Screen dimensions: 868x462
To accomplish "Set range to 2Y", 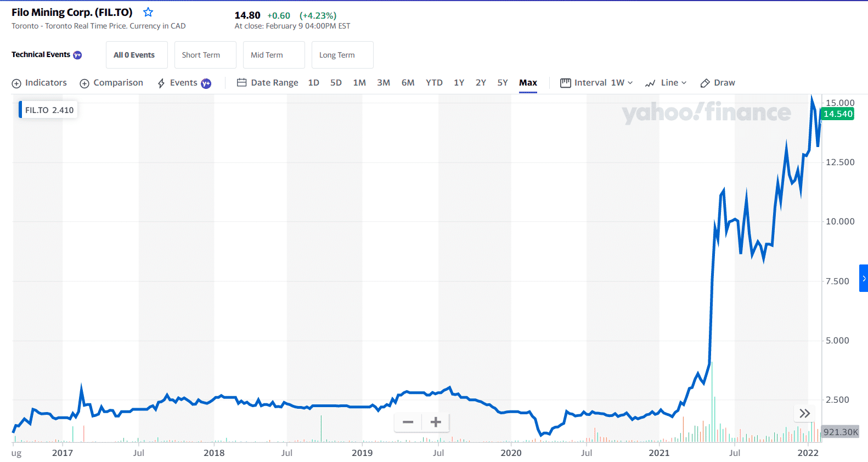I will coord(481,83).
